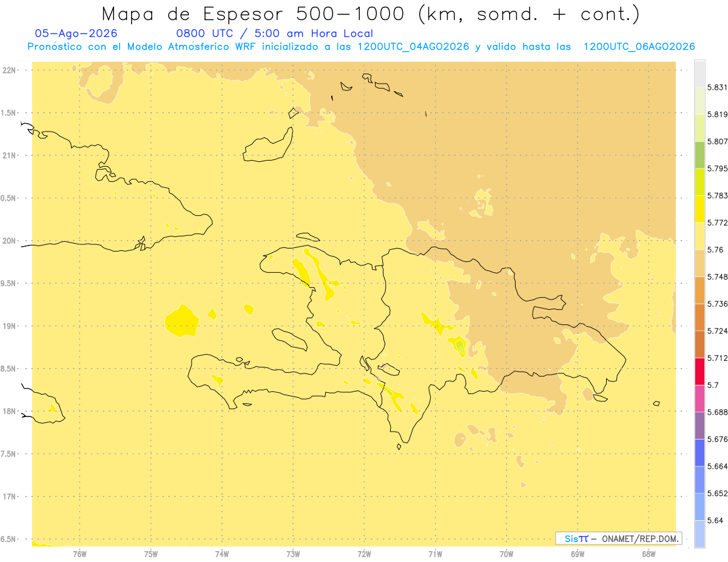Image resolution: width=728 pixels, height=562 pixels.
Task: Click the colorbar value '5.783'
Action: tap(718, 196)
